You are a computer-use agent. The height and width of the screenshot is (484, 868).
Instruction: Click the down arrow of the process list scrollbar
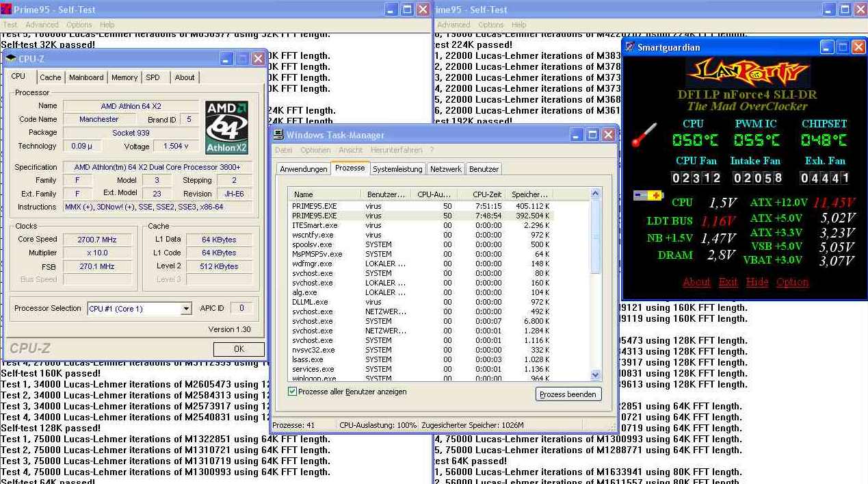(x=595, y=374)
